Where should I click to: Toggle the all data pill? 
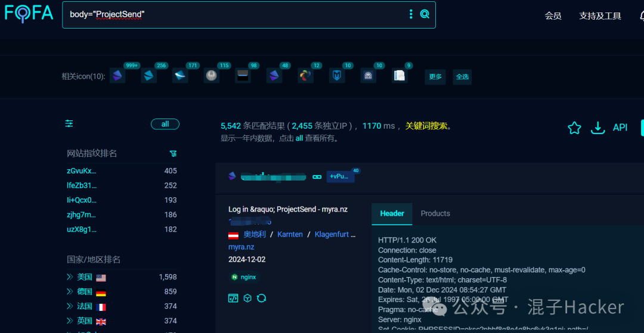(165, 124)
